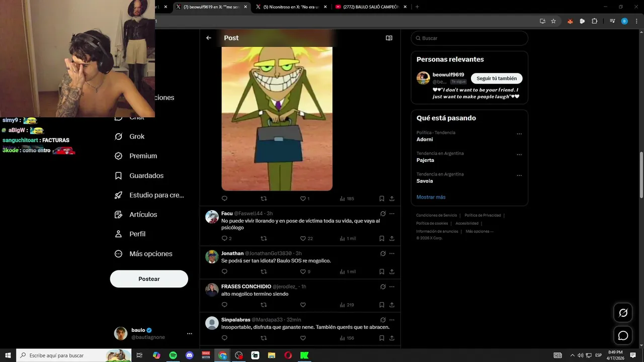Image resolution: width=644 pixels, height=362 pixels.
Task: Click the Postear button
Action: coord(149,279)
